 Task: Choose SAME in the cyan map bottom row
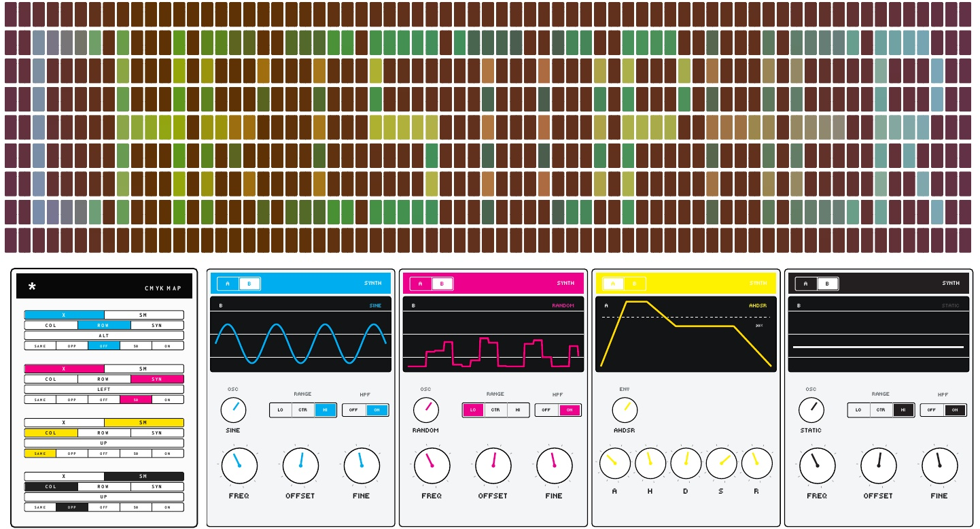[40, 345]
